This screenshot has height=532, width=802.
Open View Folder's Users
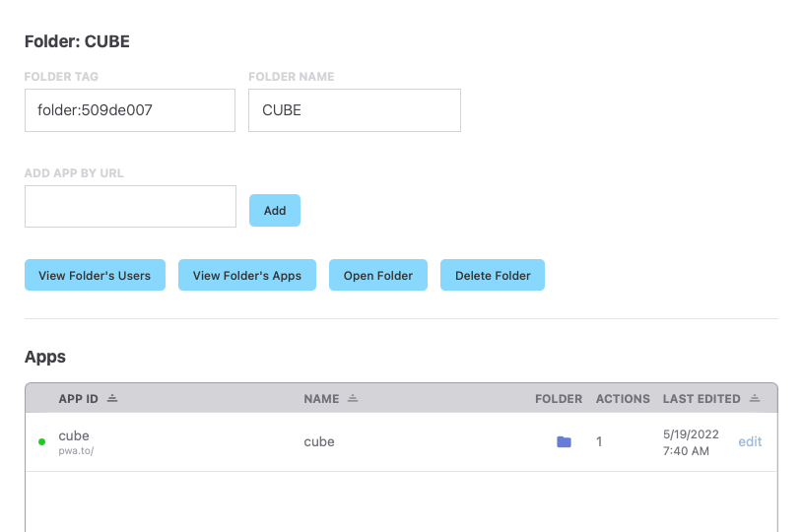[x=95, y=276]
